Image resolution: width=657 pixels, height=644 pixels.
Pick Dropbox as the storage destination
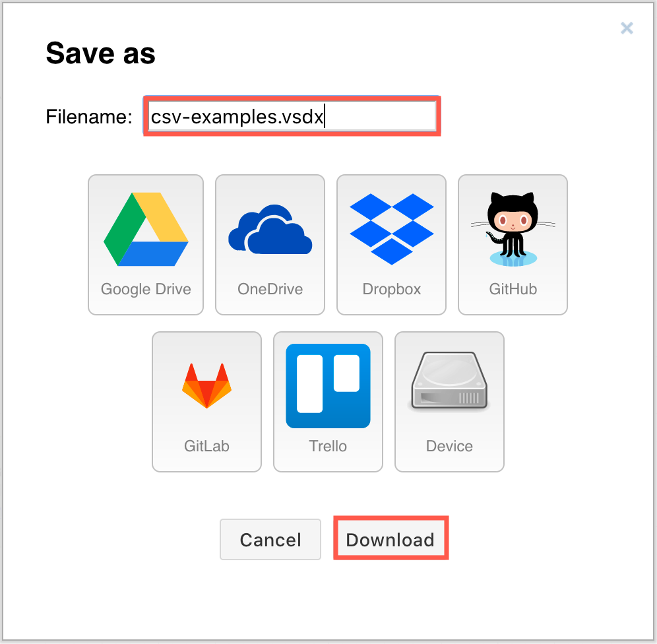[x=391, y=244]
